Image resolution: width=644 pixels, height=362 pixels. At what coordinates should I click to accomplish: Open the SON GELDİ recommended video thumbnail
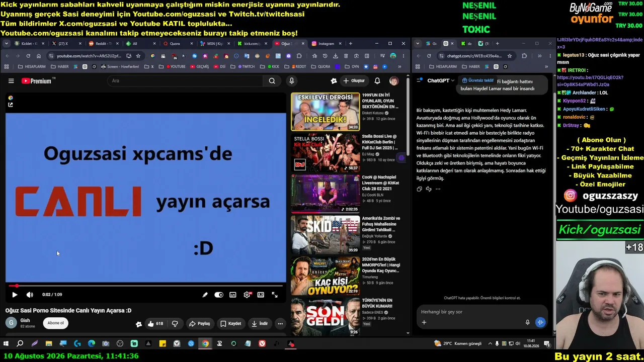325,317
